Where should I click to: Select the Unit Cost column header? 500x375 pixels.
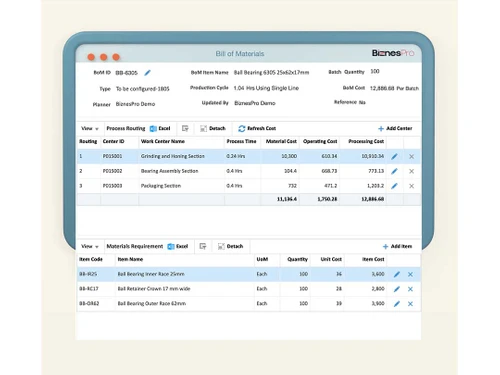[331, 259]
